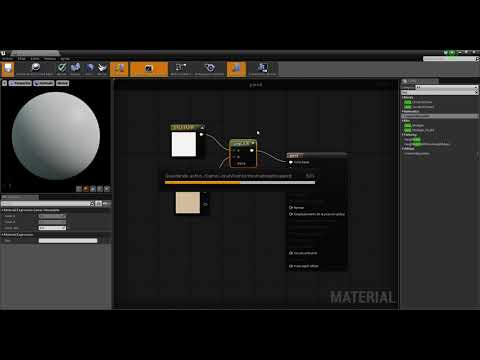Collapse the first Palette category expander
This screenshot has height=360, width=480.
(x=403, y=98)
